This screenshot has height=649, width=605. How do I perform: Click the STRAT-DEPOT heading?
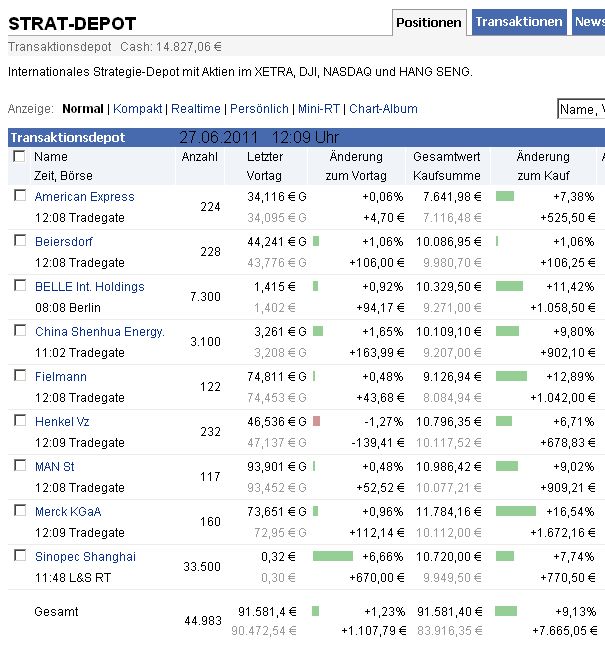pos(72,24)
